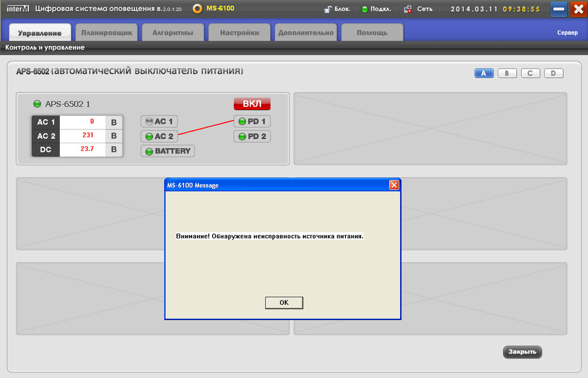Select the BATTERY source indicator
588x378 pixels.
tap(168, 151)
